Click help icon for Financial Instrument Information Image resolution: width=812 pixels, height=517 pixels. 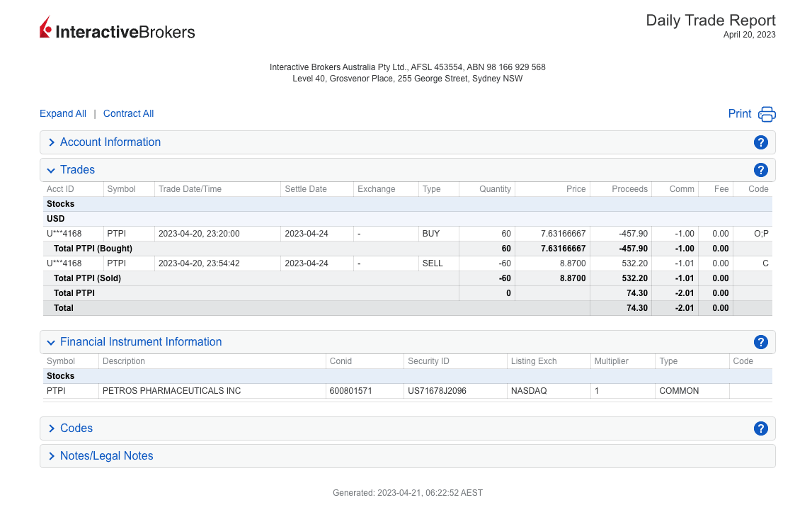coord(761,342)
